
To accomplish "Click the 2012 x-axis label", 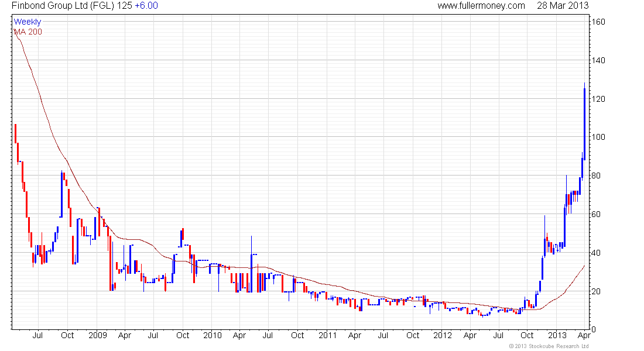I will [443, 335].
